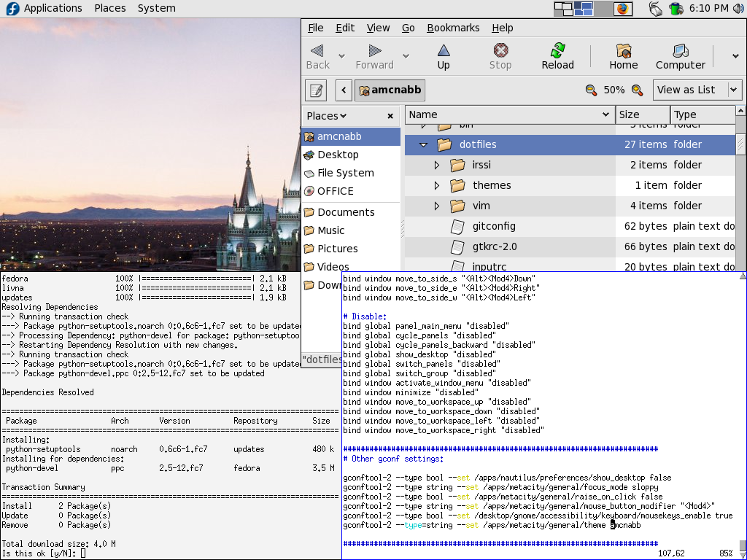
Task: Click the 50% zoom level label
Action: [x=614, y=90]
